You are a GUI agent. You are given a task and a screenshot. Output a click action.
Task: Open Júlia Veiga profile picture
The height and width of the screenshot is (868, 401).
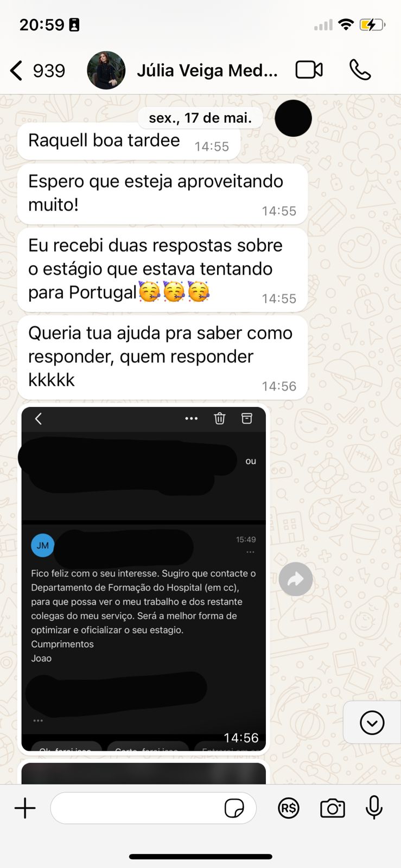click(106, 71)
